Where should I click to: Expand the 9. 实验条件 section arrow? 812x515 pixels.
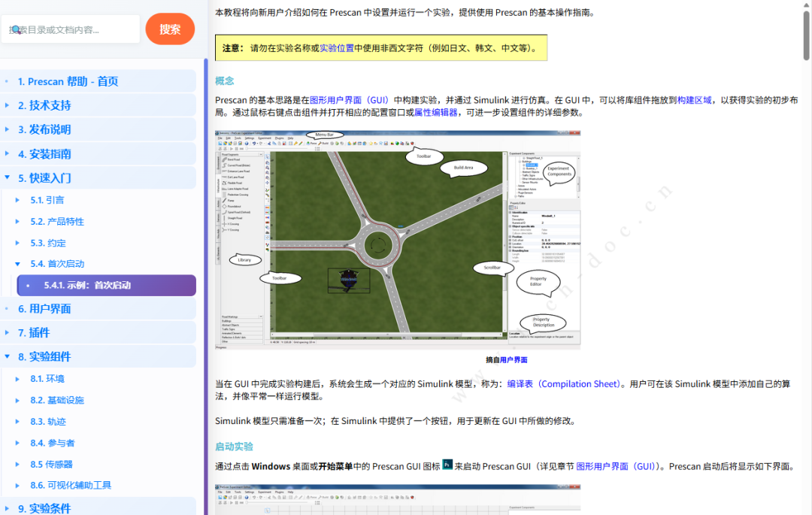(x=8, y=508)
